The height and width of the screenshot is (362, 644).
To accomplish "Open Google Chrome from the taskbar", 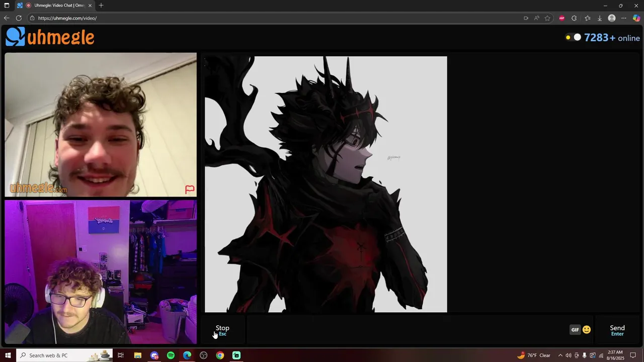I will pos(220,355).
